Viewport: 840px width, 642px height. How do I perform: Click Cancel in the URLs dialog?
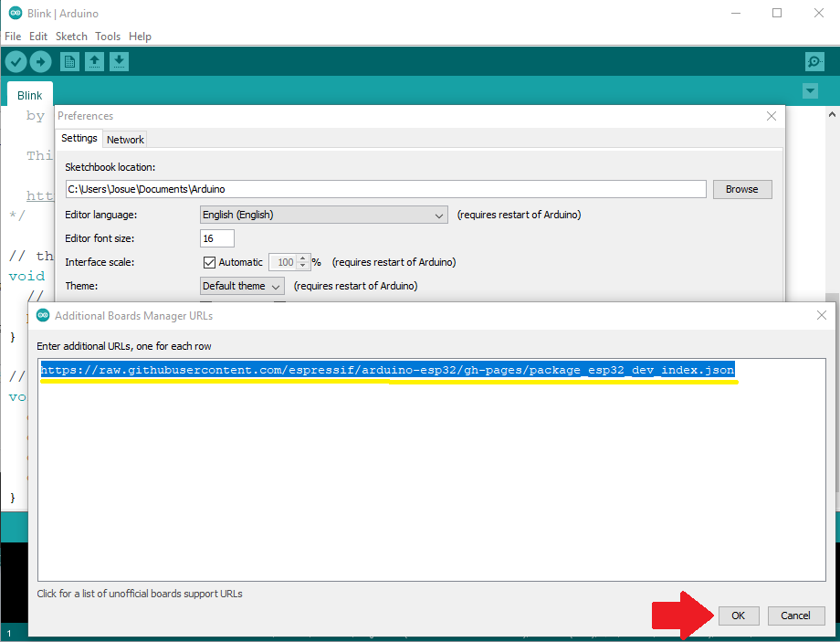[x=795, y=616]
